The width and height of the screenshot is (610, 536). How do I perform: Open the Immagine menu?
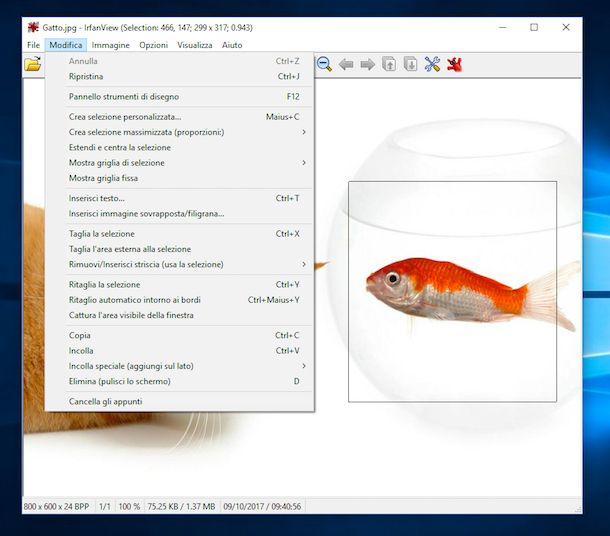pos(110,45)
